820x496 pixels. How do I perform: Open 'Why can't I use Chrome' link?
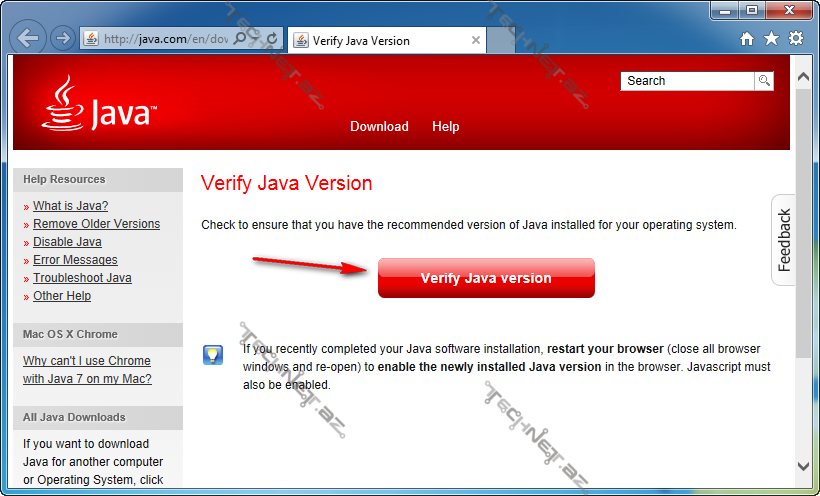(87, 361)
